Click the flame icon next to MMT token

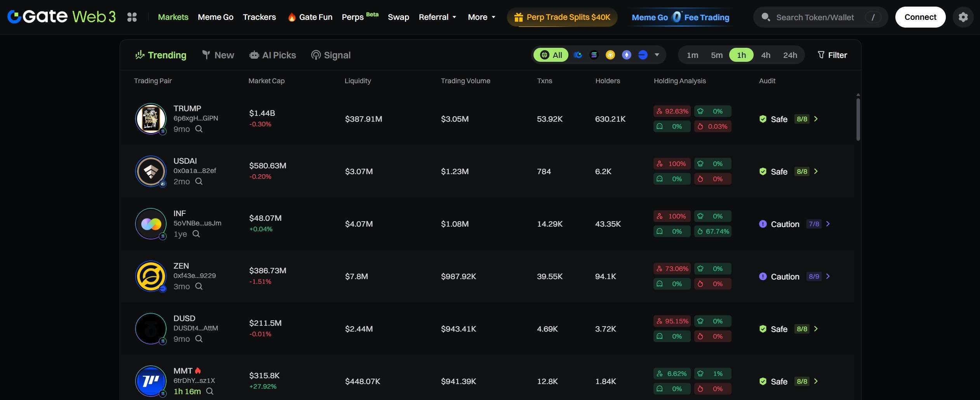click(x=198, y=370)
